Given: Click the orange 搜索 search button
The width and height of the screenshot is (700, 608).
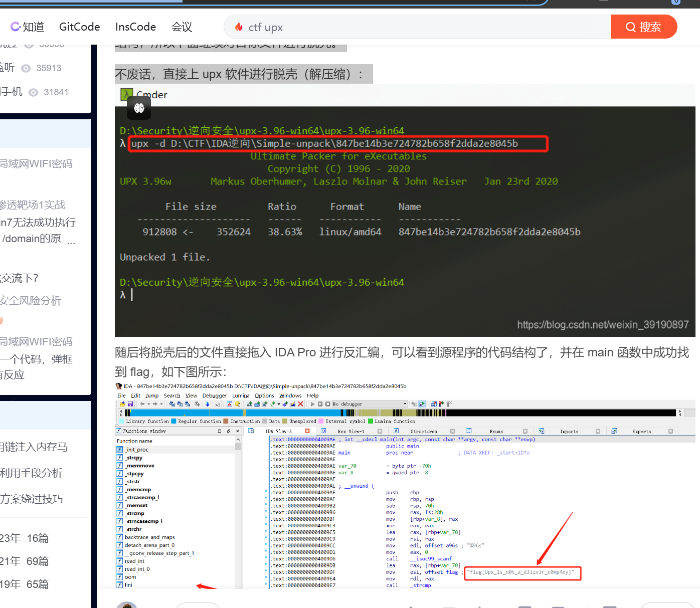Looking at the screenshot, I should click(644, 27).
